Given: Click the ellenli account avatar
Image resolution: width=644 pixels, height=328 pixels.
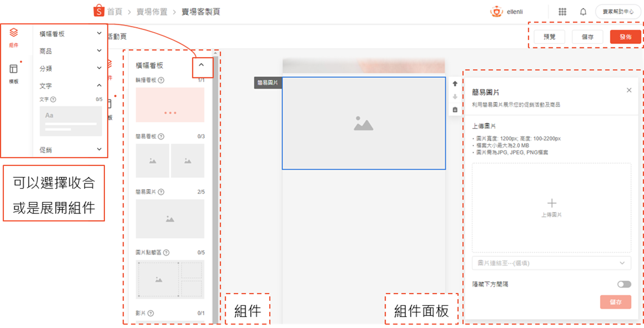Looking at the screenshot, I should (x=497, y=12).
